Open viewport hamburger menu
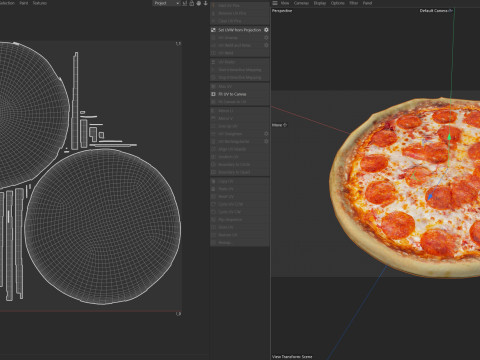The height and width of the screenshot is (360, 480). coord(275,3)
